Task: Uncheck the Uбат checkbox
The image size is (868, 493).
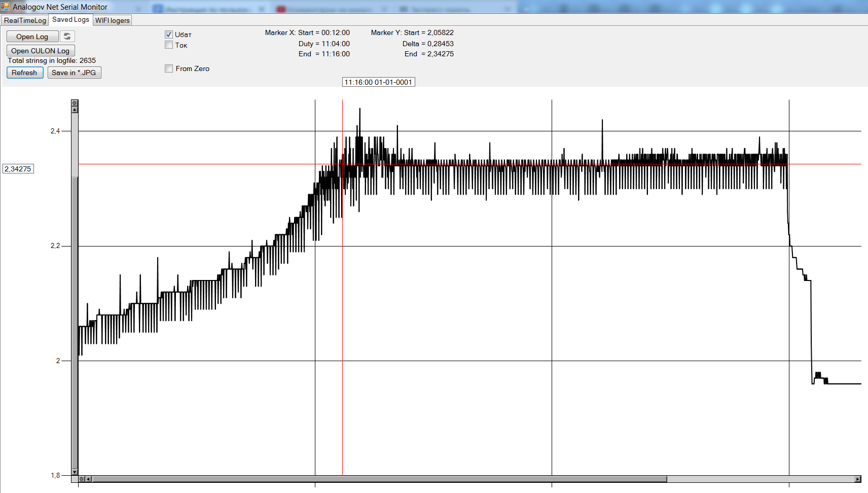Action: pos(169,34)
